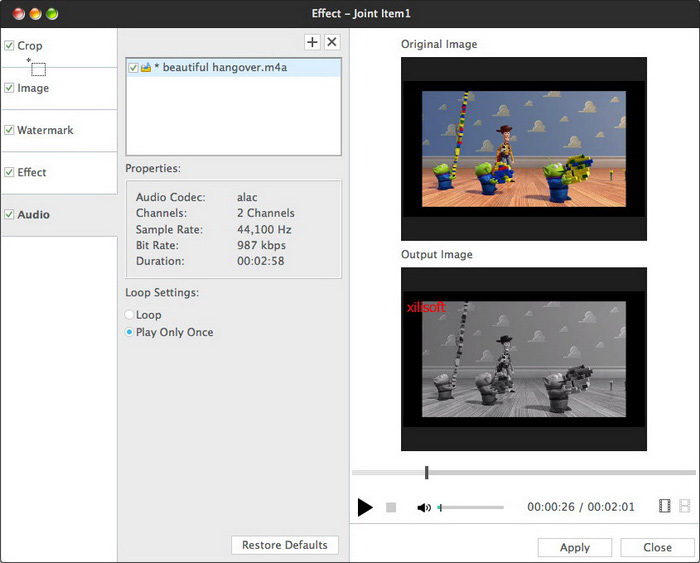This screenshot has width=700, height=563.
Task: Select the Play Only Once option
Action: coord(130,332)
